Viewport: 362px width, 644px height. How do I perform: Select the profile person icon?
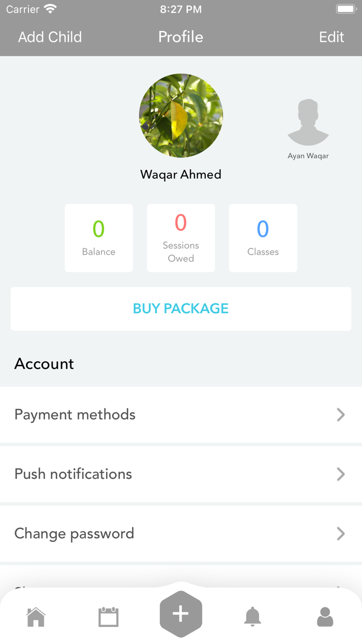(x=325, y=617)
